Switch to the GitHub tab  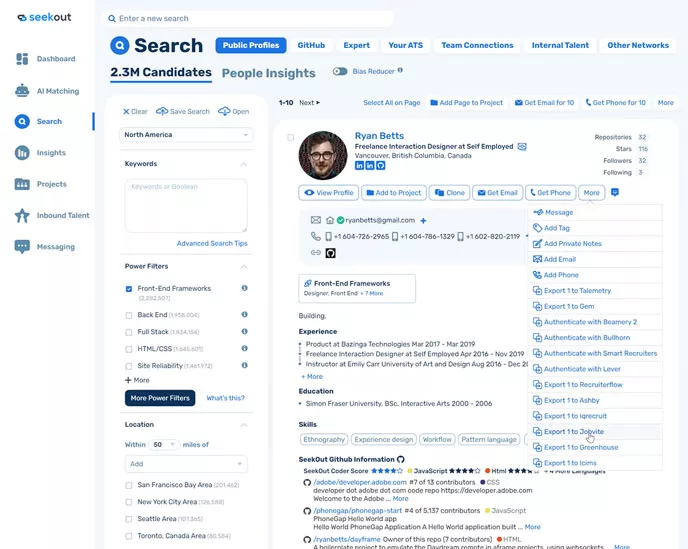(x=311, y=46)
